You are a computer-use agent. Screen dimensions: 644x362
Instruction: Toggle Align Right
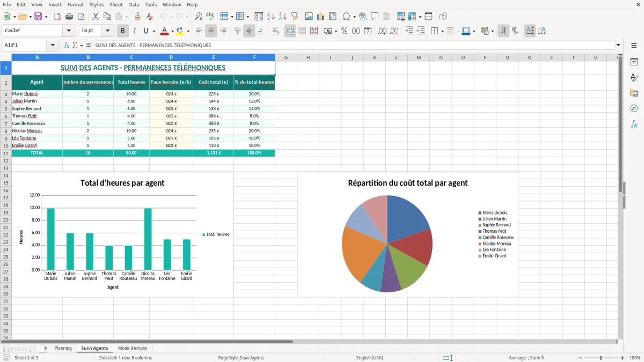point(223,31)
